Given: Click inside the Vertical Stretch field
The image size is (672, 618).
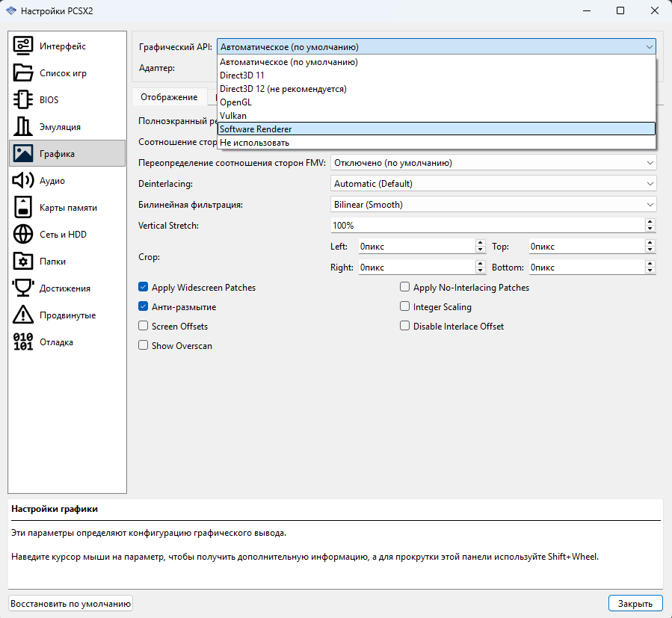Looking at the screenshot, I should tap(486, 226).
